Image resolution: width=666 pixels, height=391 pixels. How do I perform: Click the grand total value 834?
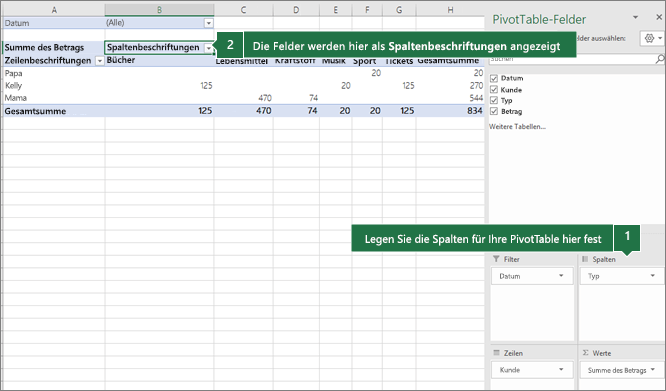point(474,111)
